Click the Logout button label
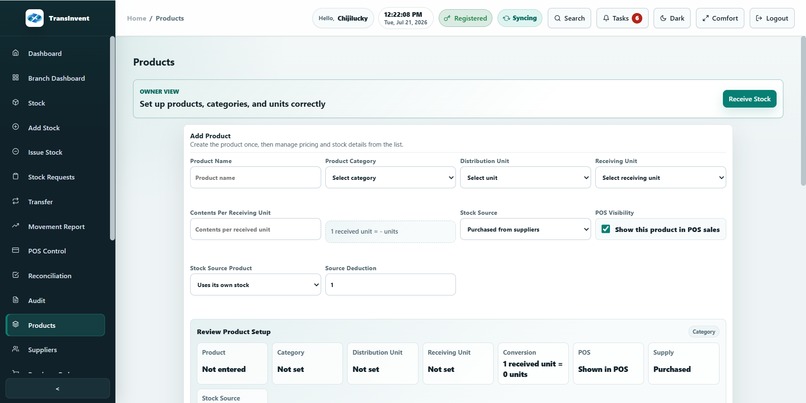806x403 pixels. click(777, 19)
